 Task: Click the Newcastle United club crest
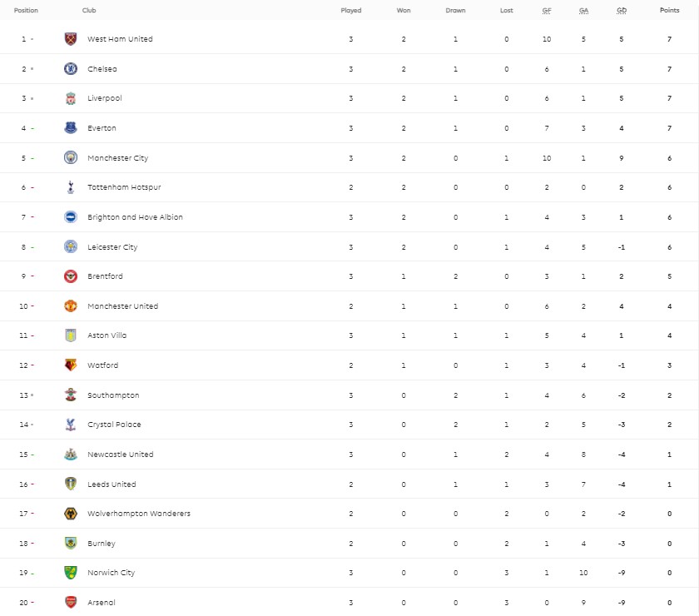pyautogui.click(x=71, y=455)
